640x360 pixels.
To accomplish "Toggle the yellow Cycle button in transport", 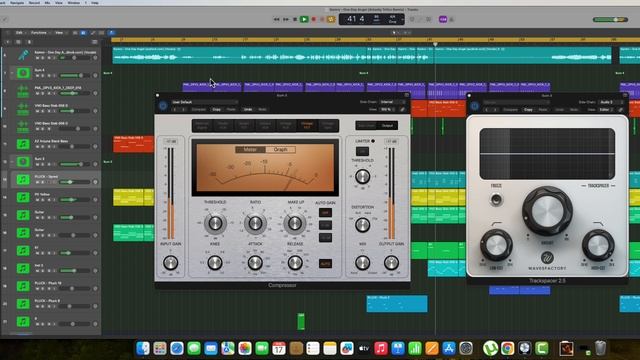I will point(331,19).
